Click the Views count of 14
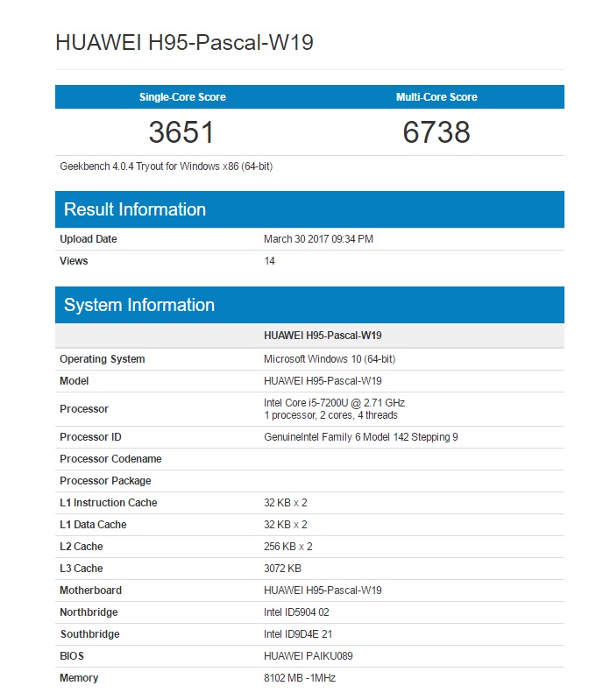This screenshot has height=700, width=589. [x=270, y=261]
